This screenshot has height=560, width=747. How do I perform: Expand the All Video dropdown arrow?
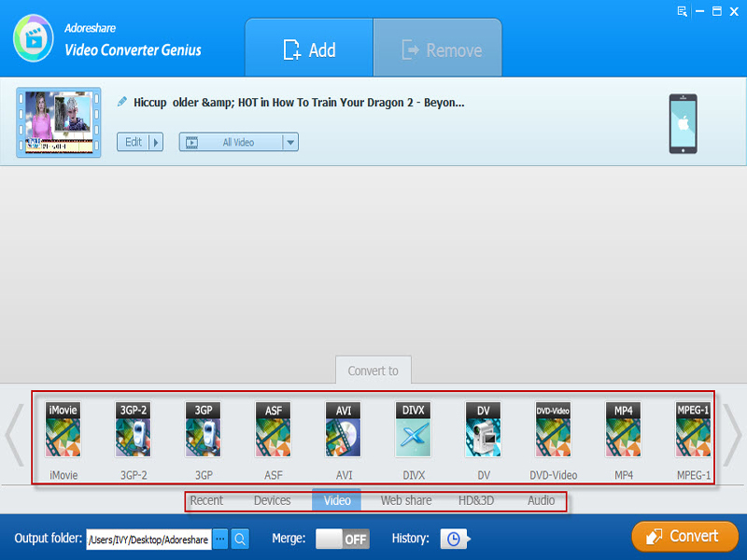tap(290, 142)
